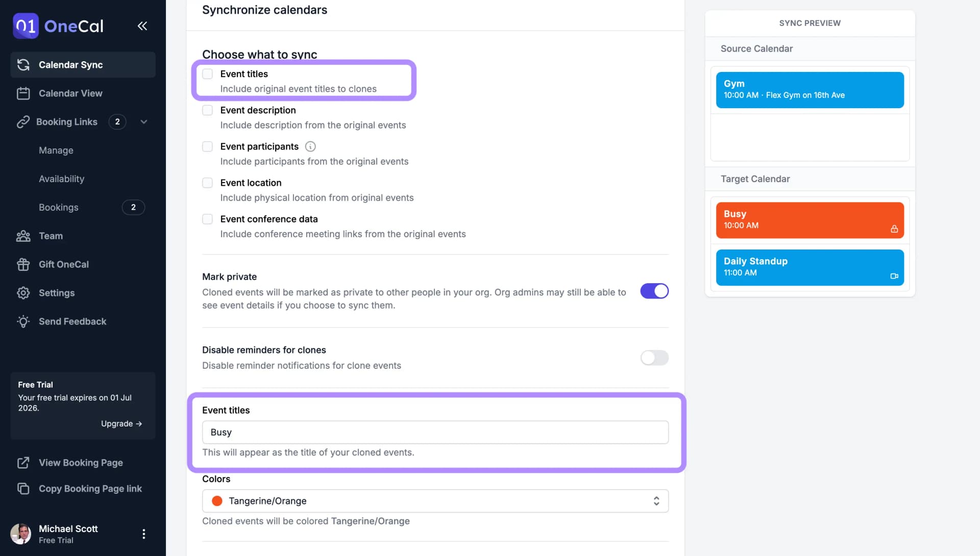The height and width of the screenshot is (556, 980).
Task: Enable the Disable Reminders for Clones toggle
Action: pyautogui.click(x=654, y=358)
